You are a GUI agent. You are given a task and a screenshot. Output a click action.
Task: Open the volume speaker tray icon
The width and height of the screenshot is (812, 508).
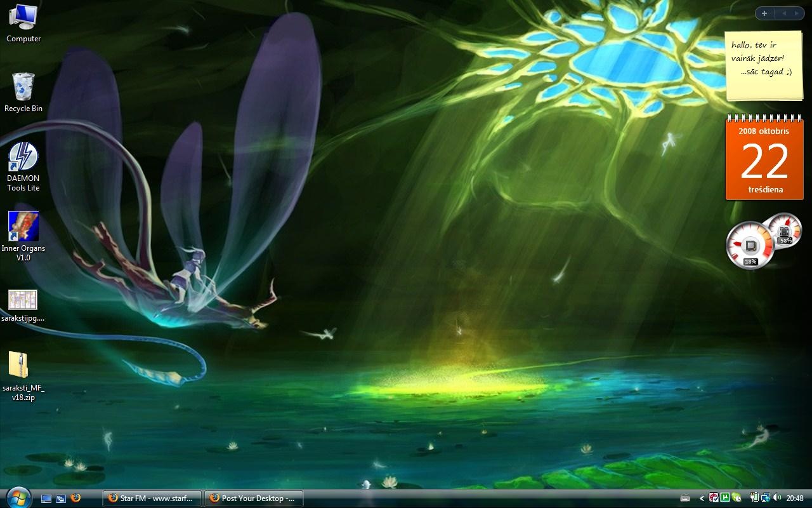[x=776, y=498]
